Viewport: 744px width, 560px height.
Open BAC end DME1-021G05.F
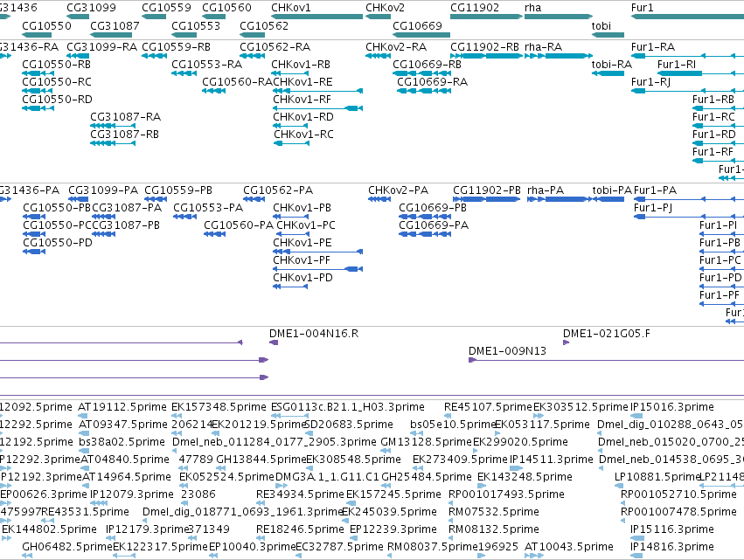point(607,334)
